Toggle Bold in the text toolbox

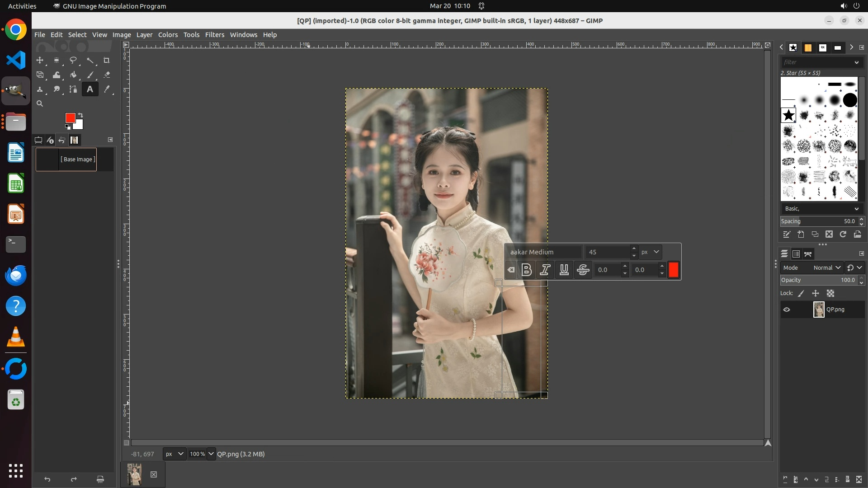526,270
